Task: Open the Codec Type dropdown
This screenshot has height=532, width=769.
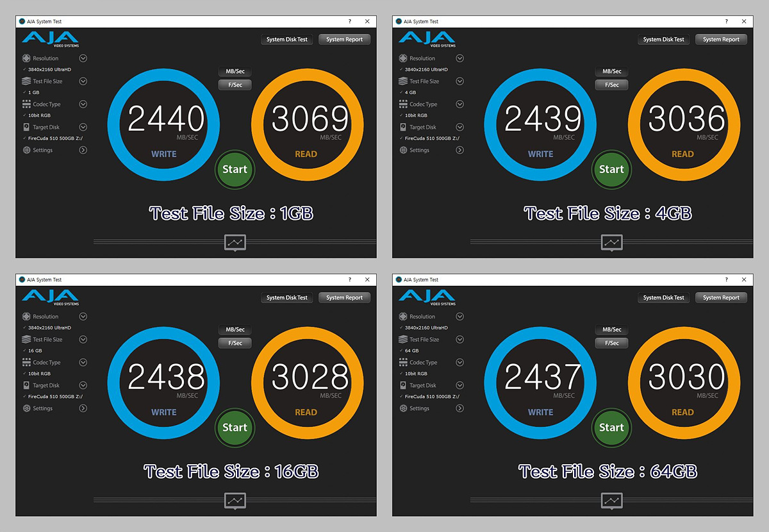Action: (83, 104)
